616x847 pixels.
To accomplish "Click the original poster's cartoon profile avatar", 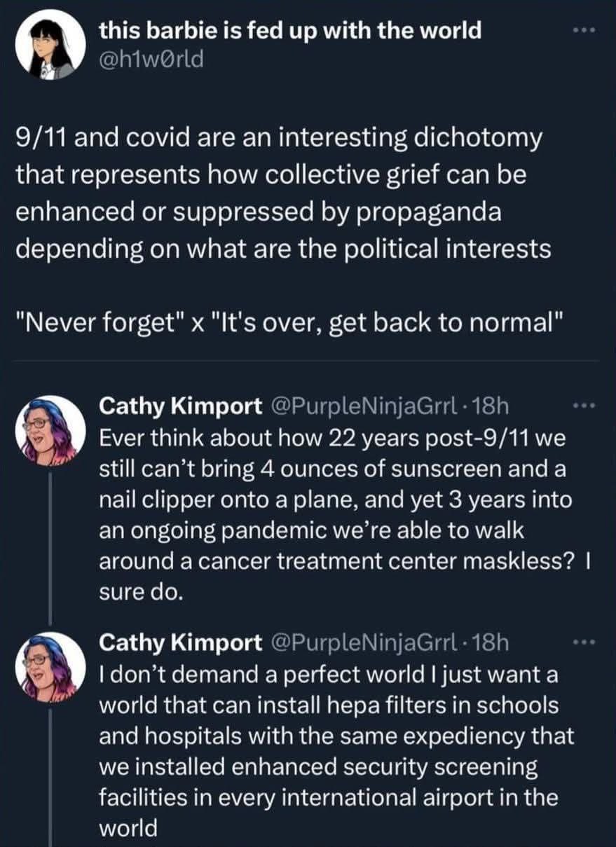I will [x=50, y=46].
